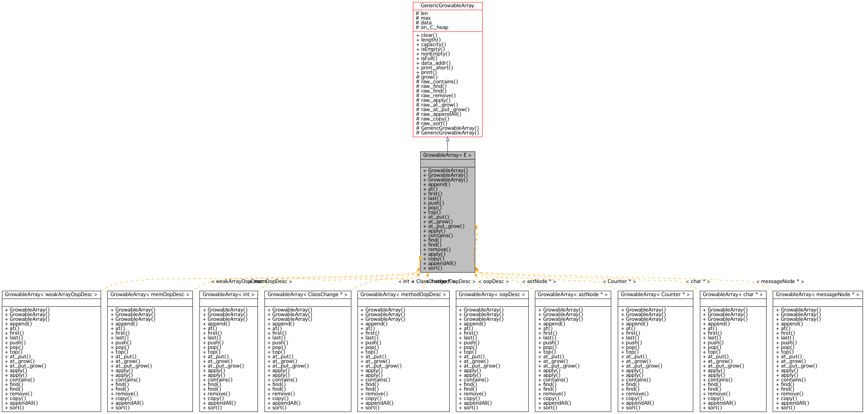
Task: Open GrowableArray< Counter * > node title
Action: 655,294
